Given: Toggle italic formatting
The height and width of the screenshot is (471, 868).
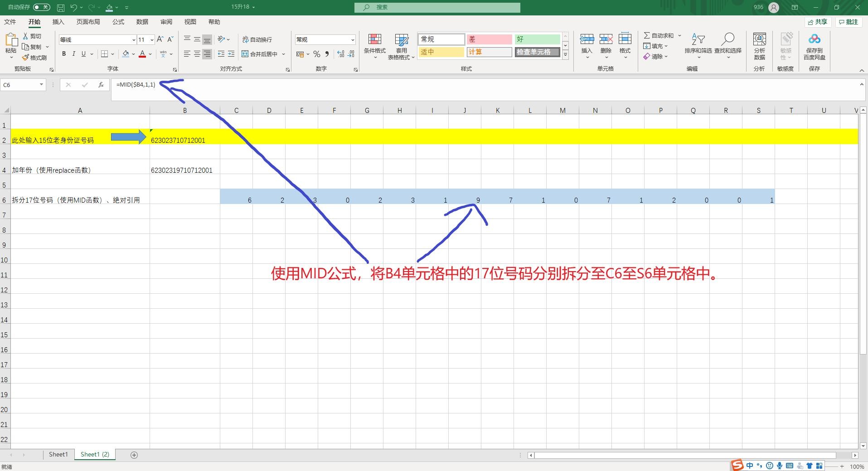Looking at the screenshot, I should 73,54.
